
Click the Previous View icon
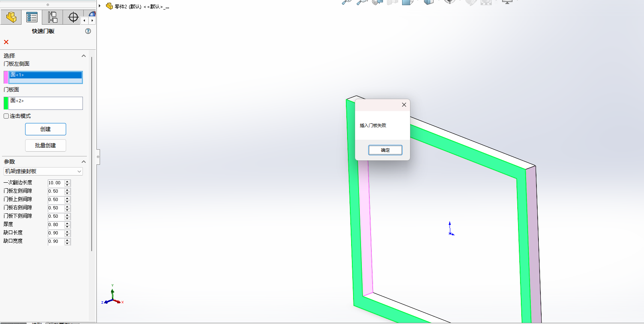click(377, 2)
